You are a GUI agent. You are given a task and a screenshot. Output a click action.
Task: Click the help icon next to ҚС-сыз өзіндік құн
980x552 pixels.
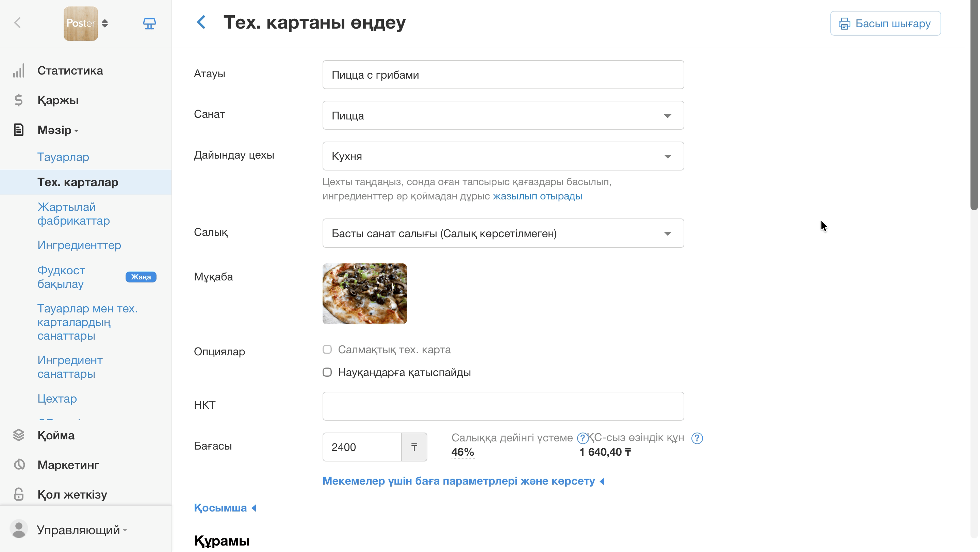pyautogui.click(x=697, y=438)
